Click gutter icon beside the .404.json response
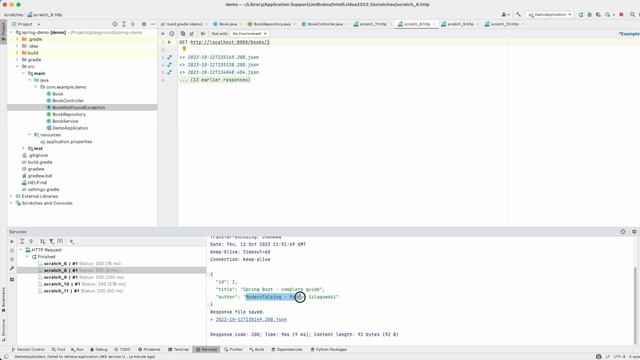640x360 pixels. [169, 72]
